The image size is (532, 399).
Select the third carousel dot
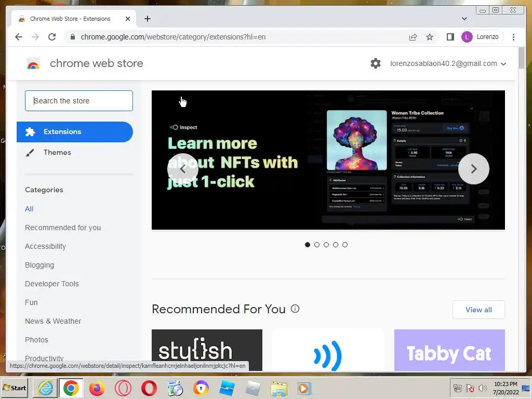pyautogui.click(x=326, y=245)
